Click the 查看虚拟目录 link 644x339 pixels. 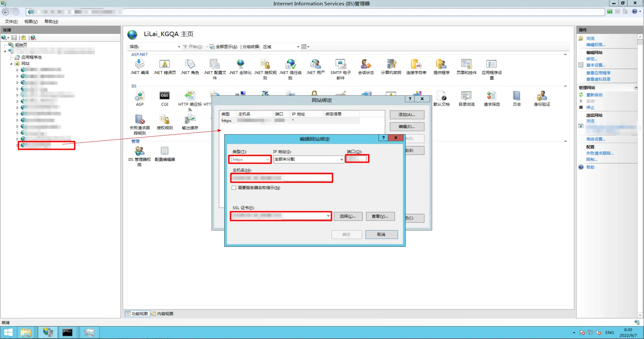(x=598, y=79)
